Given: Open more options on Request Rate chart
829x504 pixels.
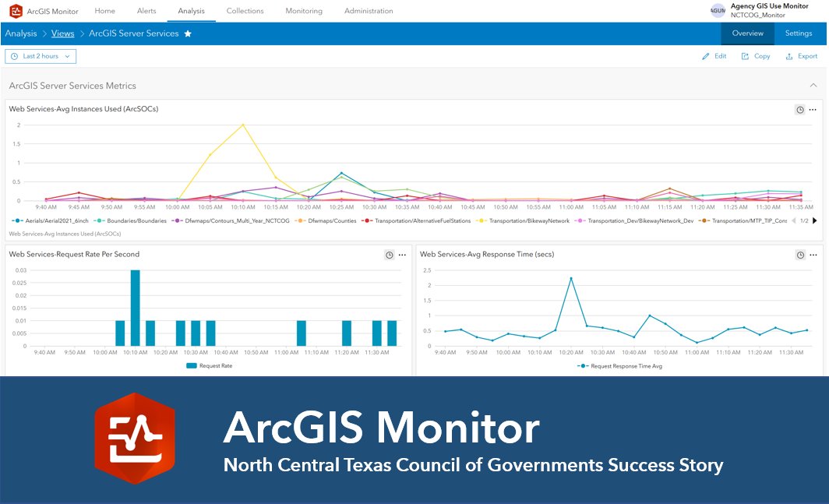Looking at the screenshot, I should [x=402, y=255].
